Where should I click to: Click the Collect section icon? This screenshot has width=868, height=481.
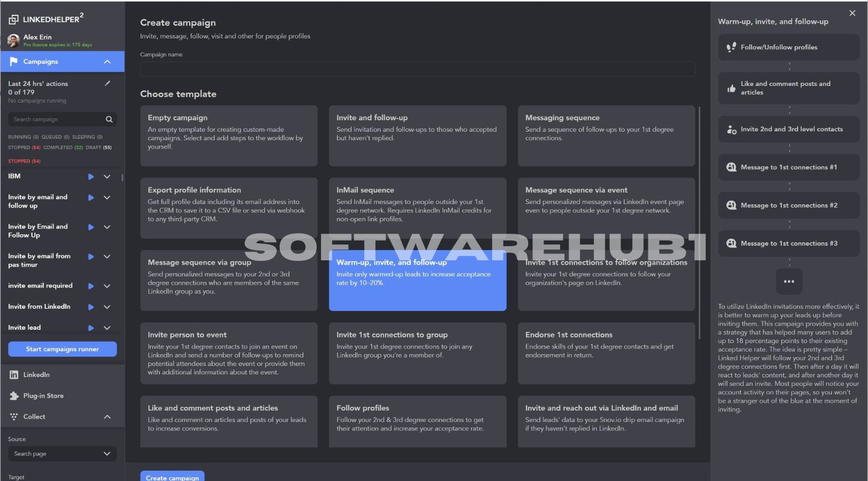tap(14, 416)
